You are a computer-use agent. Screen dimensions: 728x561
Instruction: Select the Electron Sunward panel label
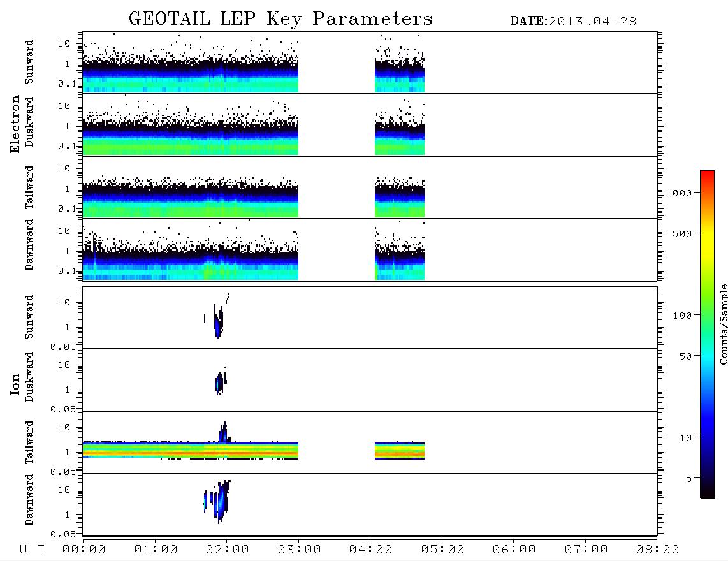click(29, 62)
